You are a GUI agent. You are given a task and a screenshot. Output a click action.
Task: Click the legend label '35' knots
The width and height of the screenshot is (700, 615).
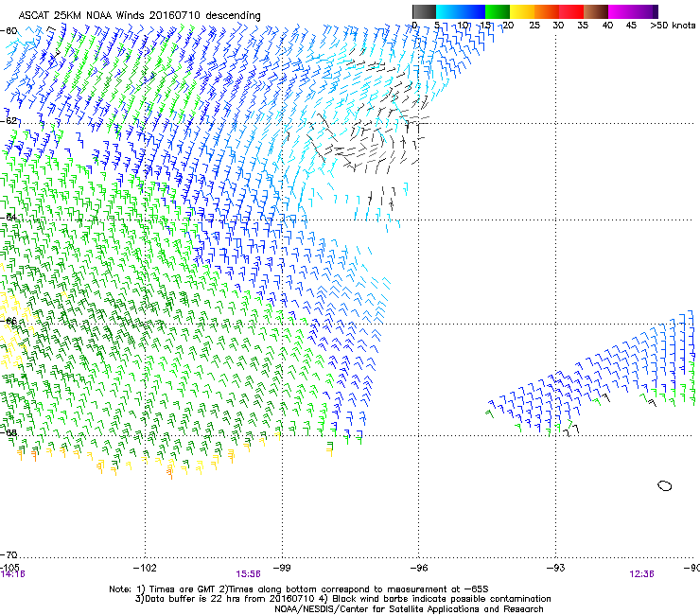(x=583, y=26)
